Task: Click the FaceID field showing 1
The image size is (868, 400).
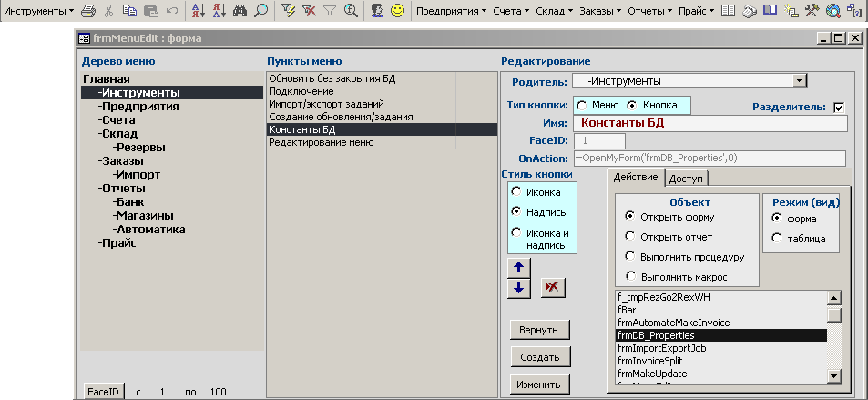Action: [599, 140]
